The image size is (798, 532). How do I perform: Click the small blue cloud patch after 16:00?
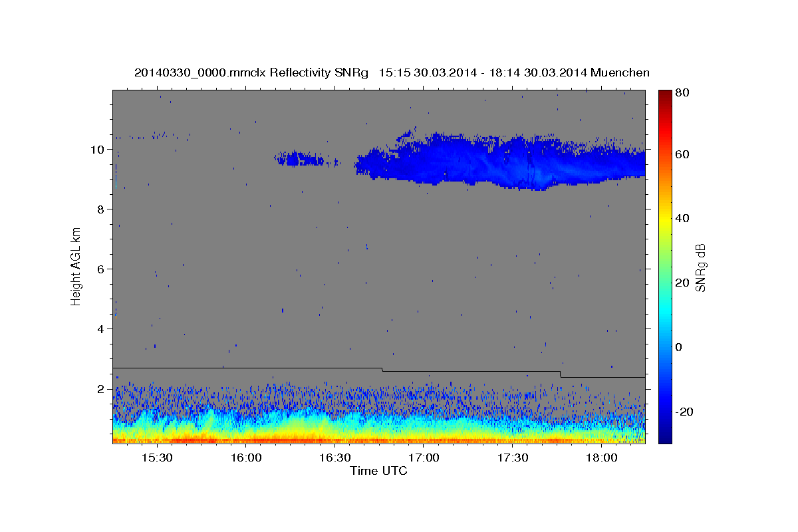point(301,158)
